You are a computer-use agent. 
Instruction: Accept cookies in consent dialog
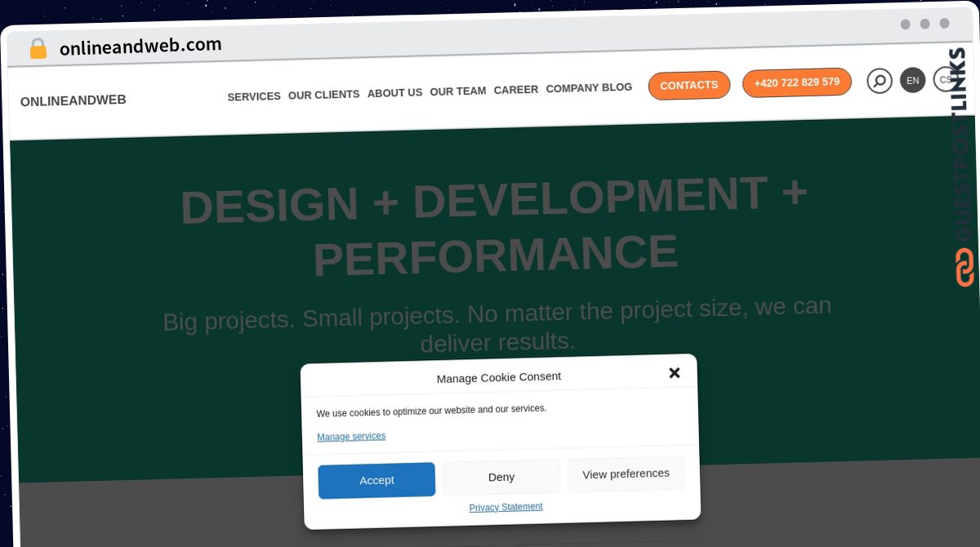(376, 480)
